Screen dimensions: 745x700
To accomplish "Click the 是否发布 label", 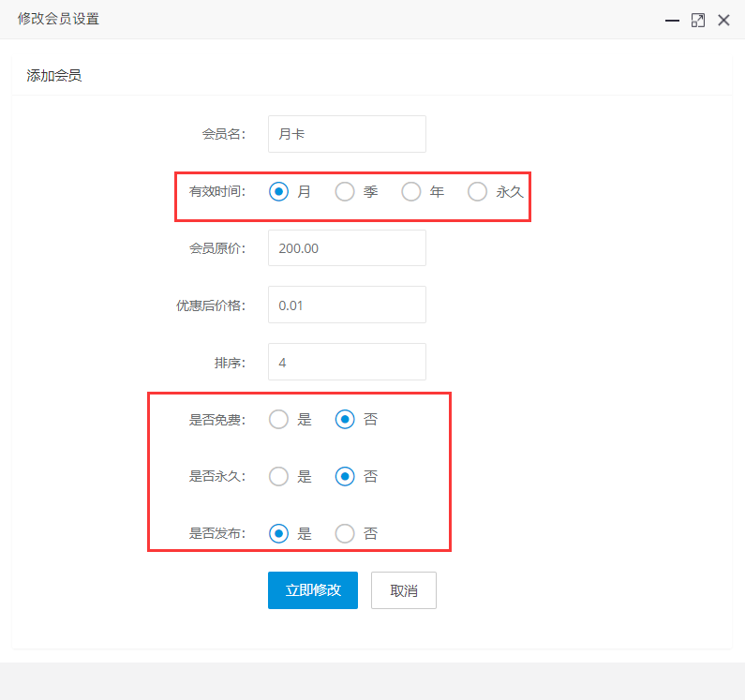I will tap(217, 533).
